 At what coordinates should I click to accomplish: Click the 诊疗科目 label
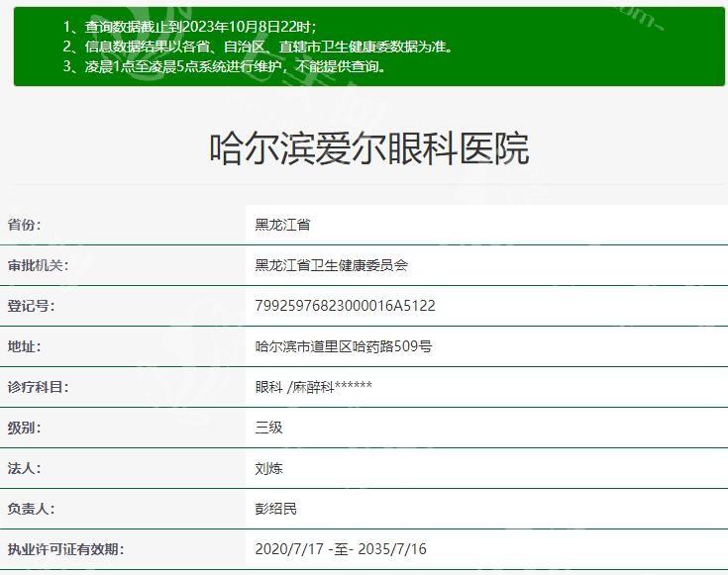(x=38, y=387)
